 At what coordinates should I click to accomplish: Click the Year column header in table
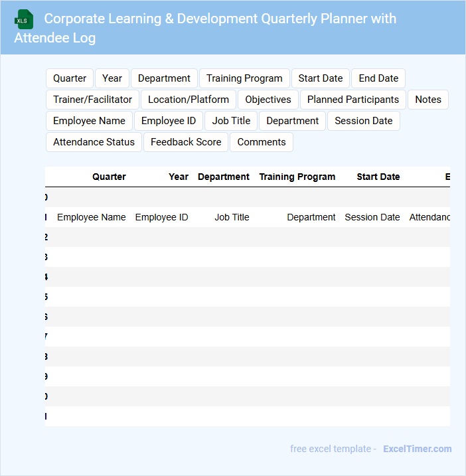click(179, 177)
